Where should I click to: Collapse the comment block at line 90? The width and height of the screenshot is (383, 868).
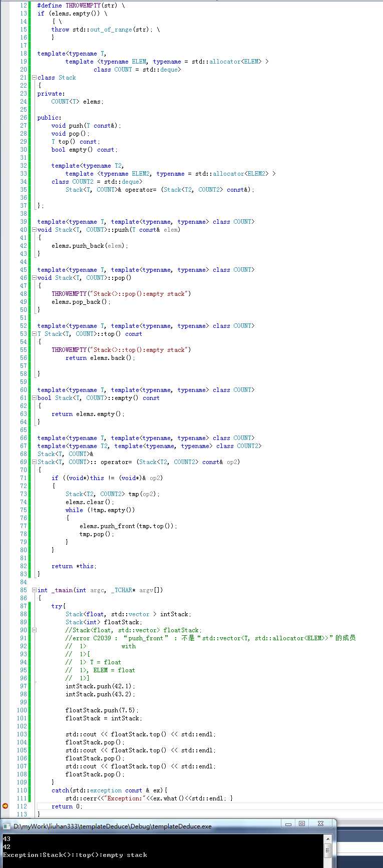[x=34, y=630]
